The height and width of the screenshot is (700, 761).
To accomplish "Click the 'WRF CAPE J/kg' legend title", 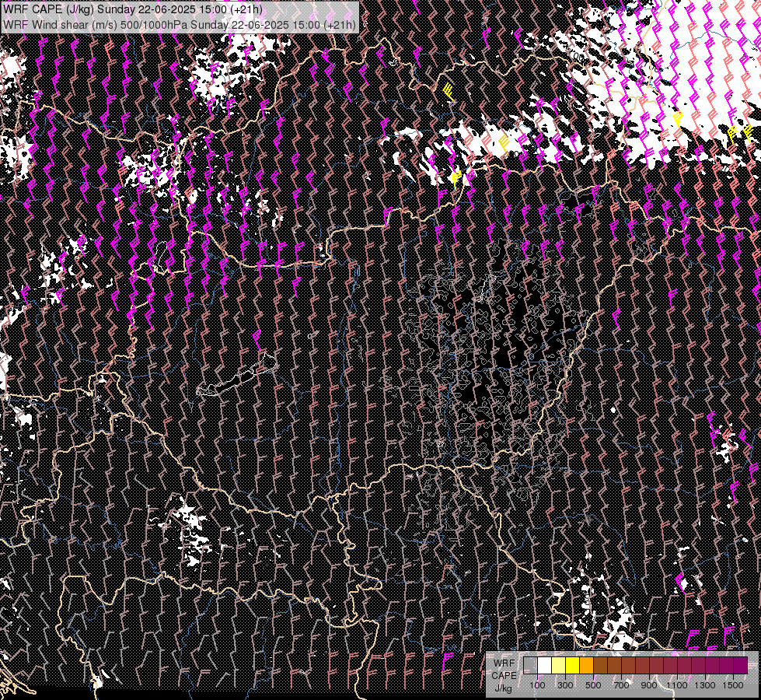I will click(x=504, y=676).
